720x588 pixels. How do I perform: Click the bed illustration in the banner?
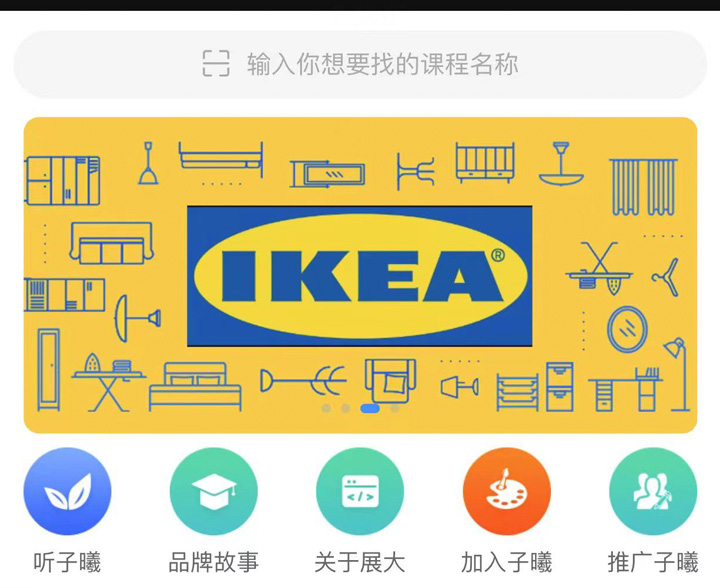tap(195, 386)
